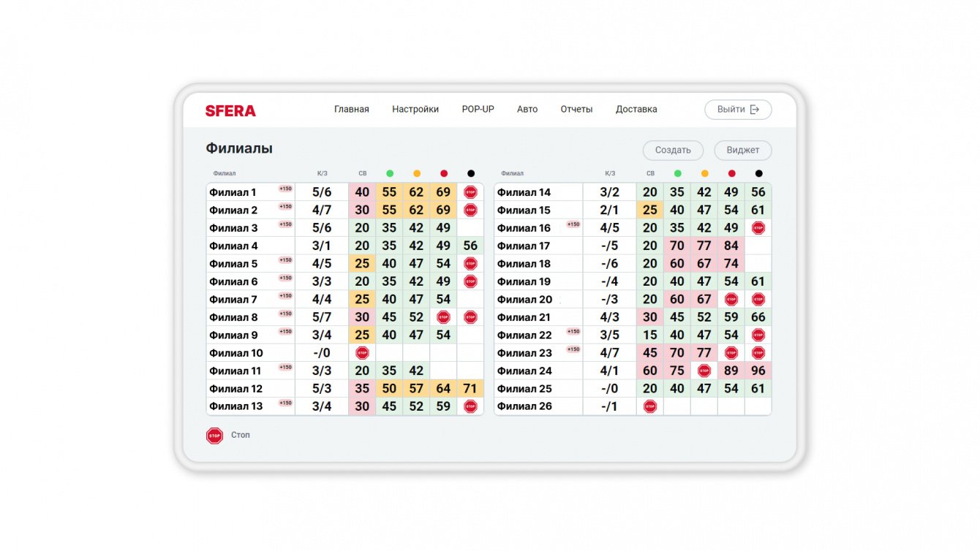
Task: Go to the POP-UP section
Action: pyautogui.click(x=478, y=110)
